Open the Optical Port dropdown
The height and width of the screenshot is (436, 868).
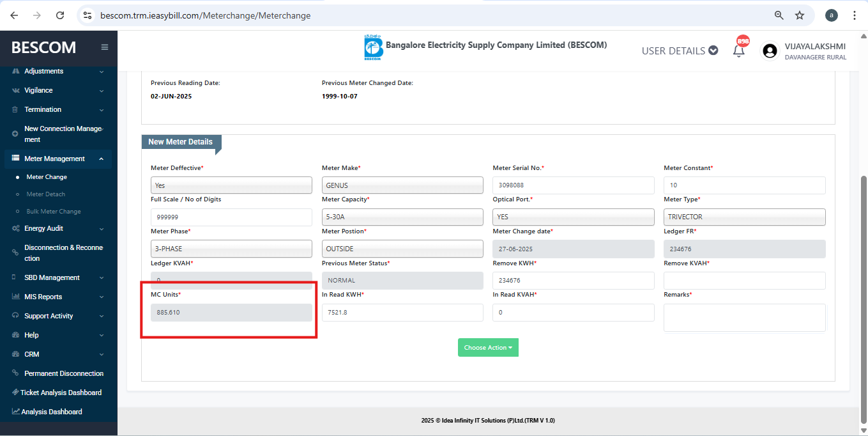[574, 217]
